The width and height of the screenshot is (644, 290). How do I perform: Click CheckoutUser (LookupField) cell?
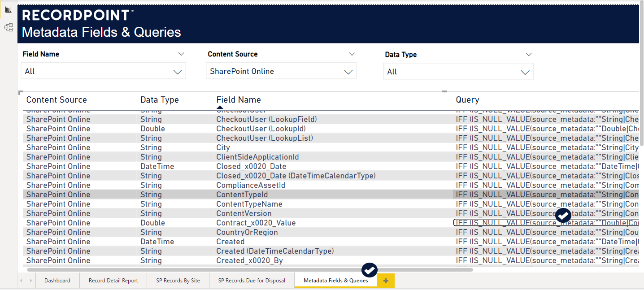pyautogui.click(x=266, y=119)
